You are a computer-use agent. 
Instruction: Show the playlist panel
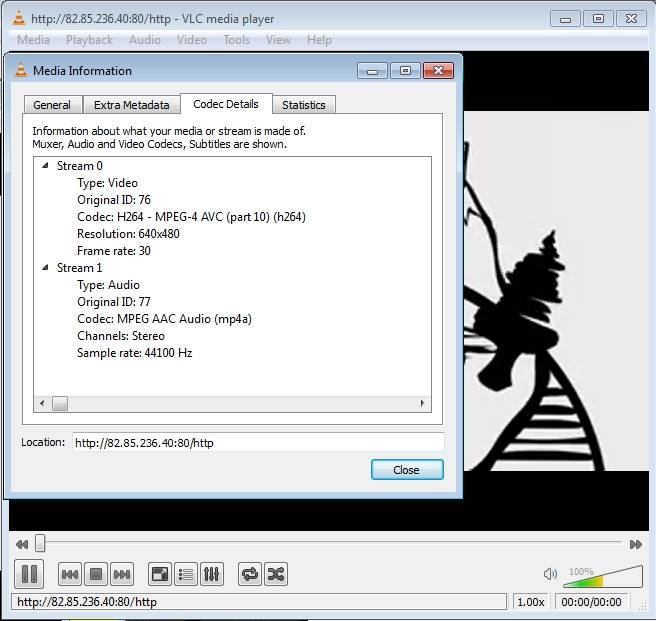point(185,574)
